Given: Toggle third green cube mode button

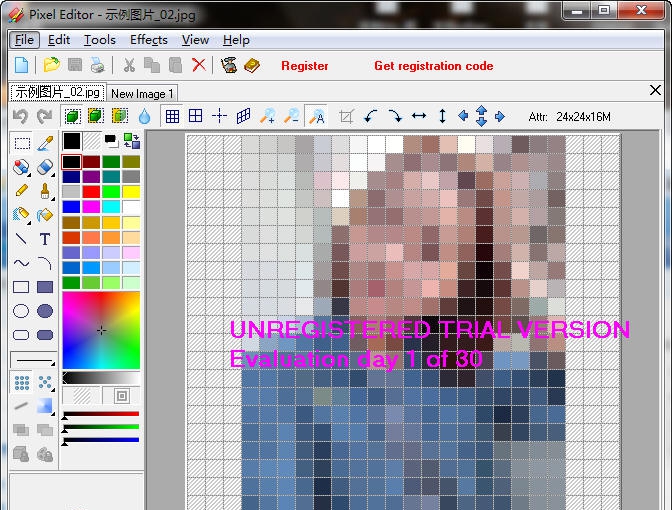Looking at the screenshot, I should (x=120, y=116).
